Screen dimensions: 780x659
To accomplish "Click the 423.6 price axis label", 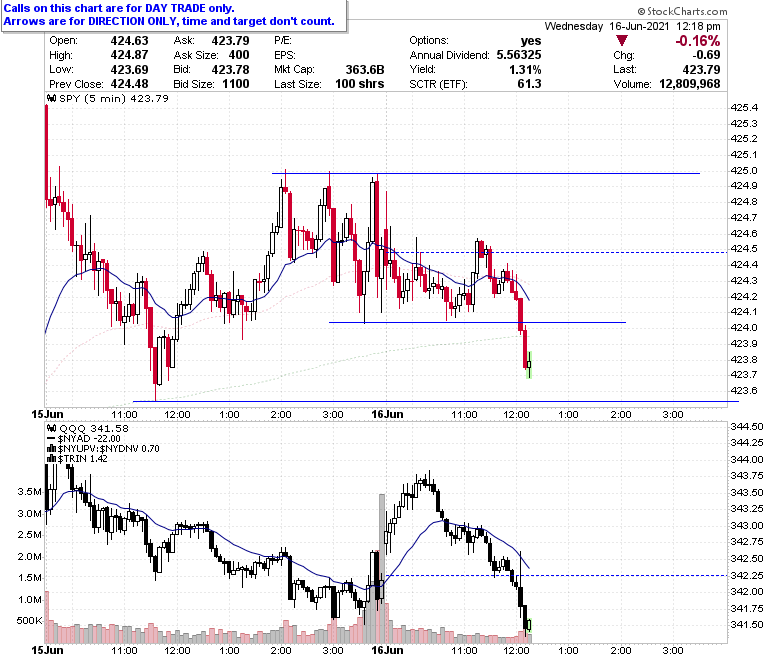I will click(x=744, y=390).
